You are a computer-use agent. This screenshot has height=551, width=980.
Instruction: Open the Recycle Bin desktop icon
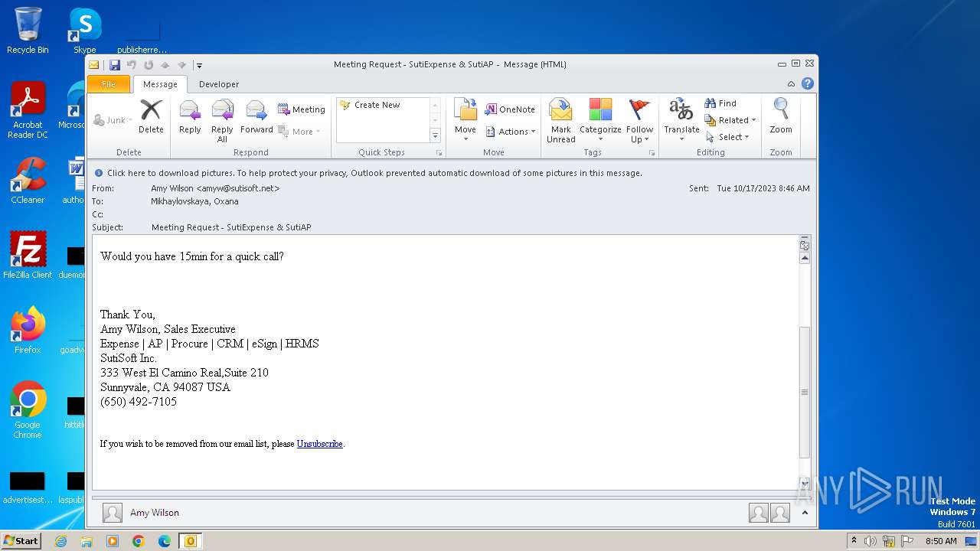[x=28, y=31]
